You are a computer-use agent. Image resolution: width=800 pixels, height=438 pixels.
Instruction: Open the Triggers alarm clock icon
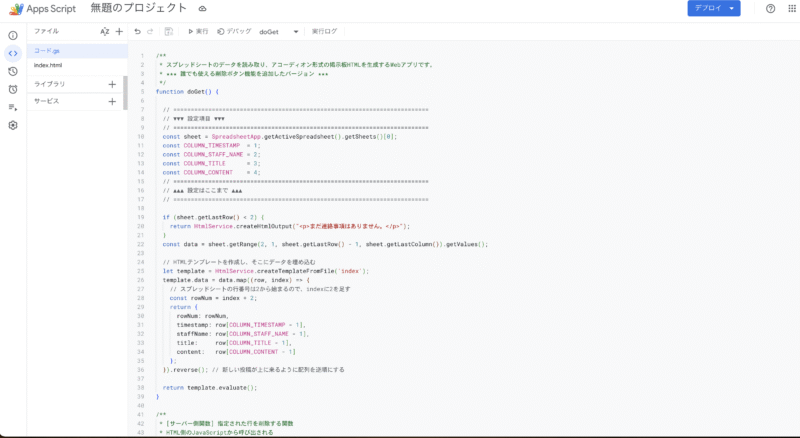[13, 89]
